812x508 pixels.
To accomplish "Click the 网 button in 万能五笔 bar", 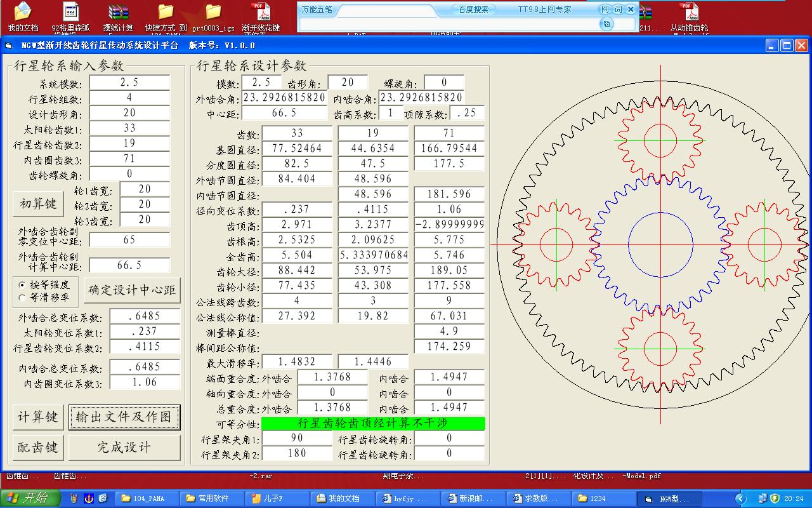I will pos(605,10).
